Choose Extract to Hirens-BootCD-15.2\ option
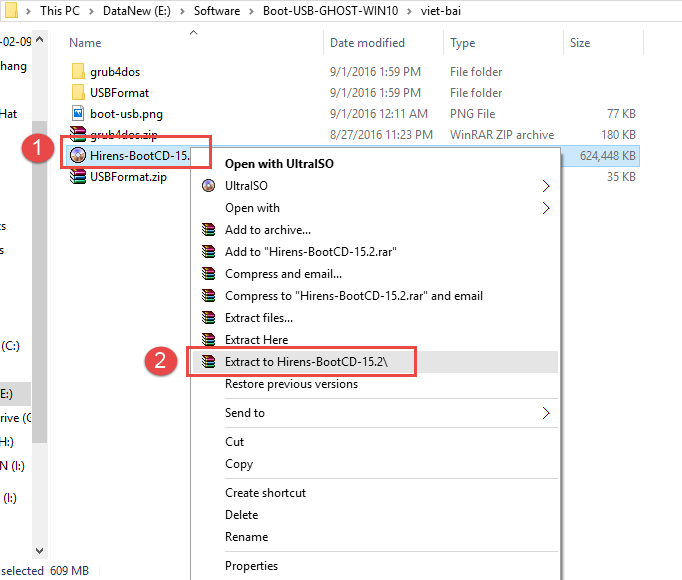Screen dimensions: 682x580 tap(320, 362)
